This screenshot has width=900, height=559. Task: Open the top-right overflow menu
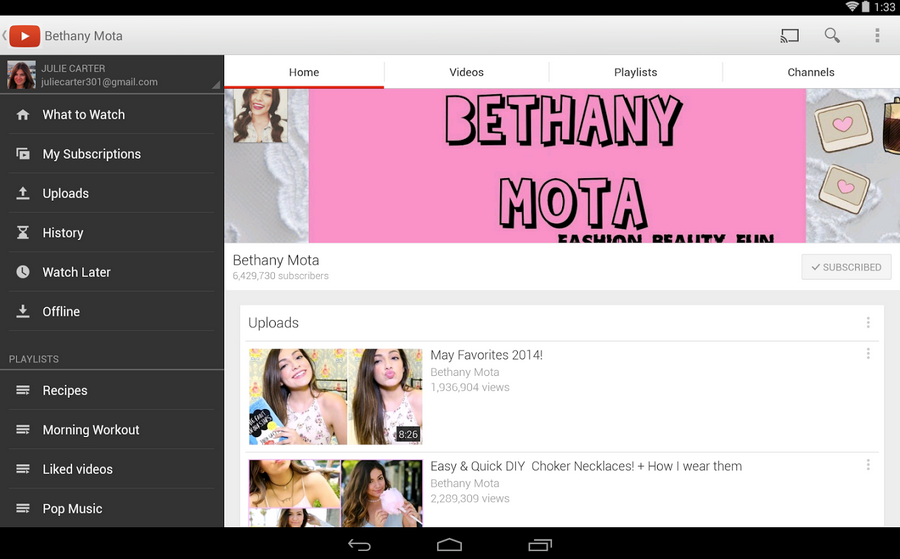click(x=877, y=36)
